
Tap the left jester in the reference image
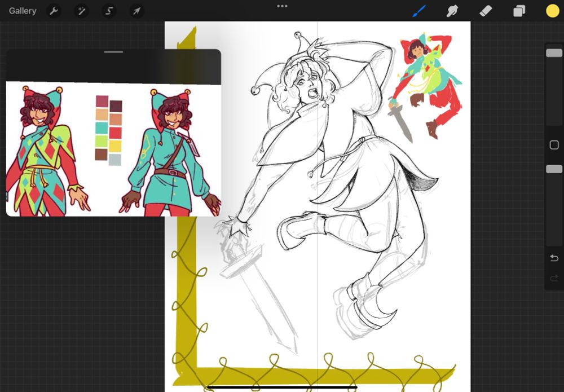point(47,151)
